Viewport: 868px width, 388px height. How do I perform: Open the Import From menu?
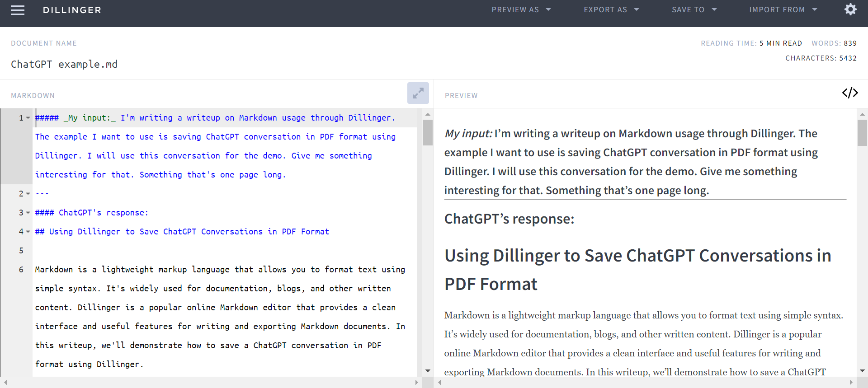coord(783,9)
